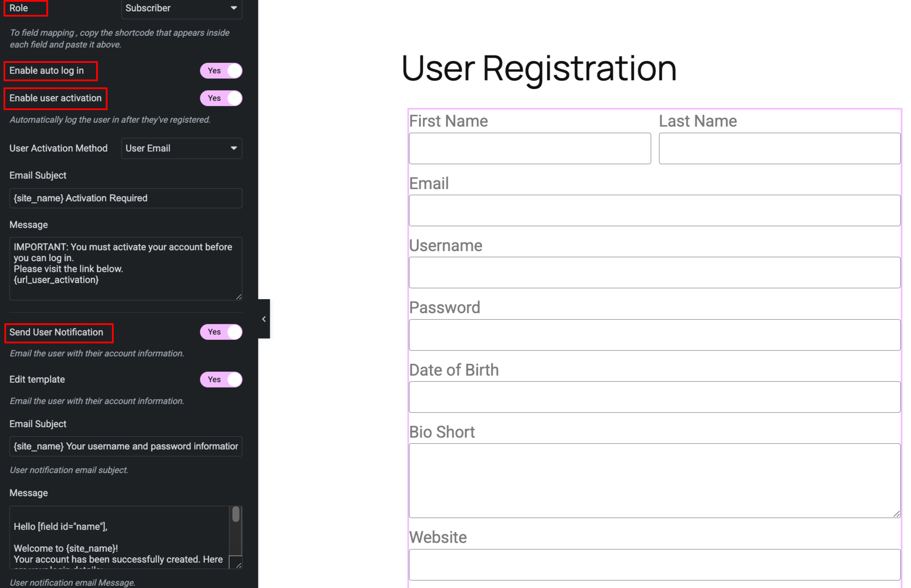Open the User Activation Method dropdown
Screen dimensions: 911x588
[181, 148]
